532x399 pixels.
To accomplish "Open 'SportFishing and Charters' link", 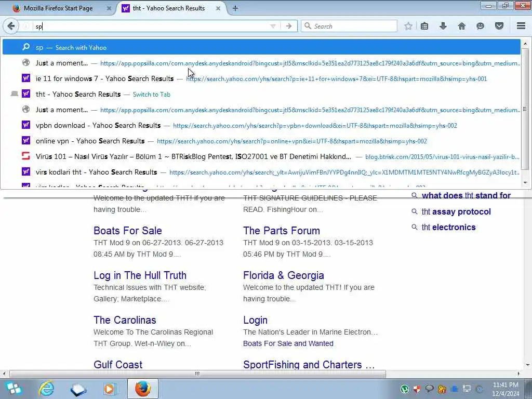I will (x=309, y=365).
